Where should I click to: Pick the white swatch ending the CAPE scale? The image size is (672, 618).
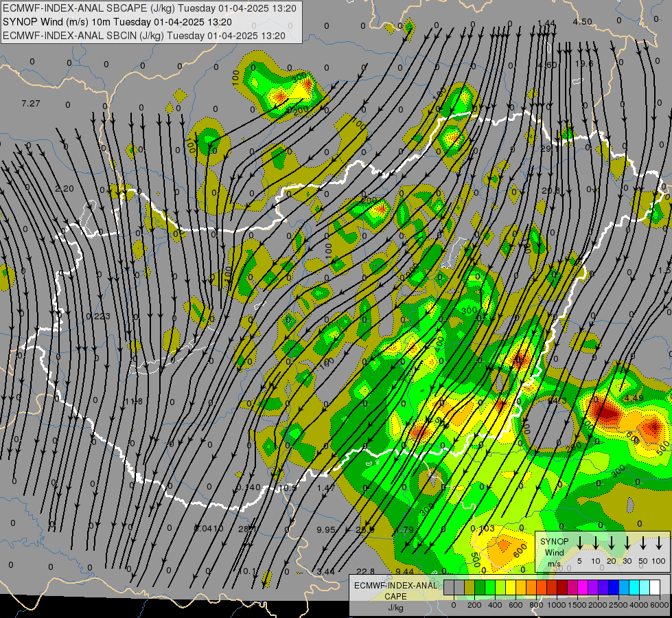pos(654,588)
